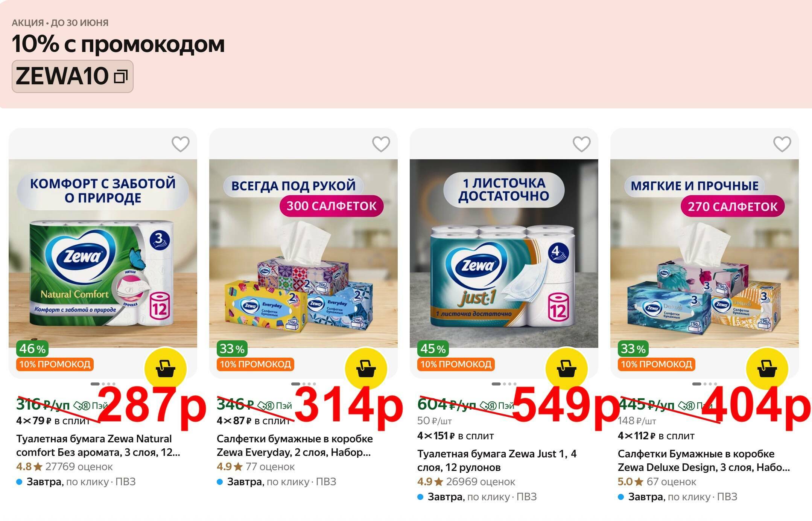This screenshot has height=521, width=812.
Task: Select image carousel dots under Zewa Everyday
Action: tap(303, 384)
